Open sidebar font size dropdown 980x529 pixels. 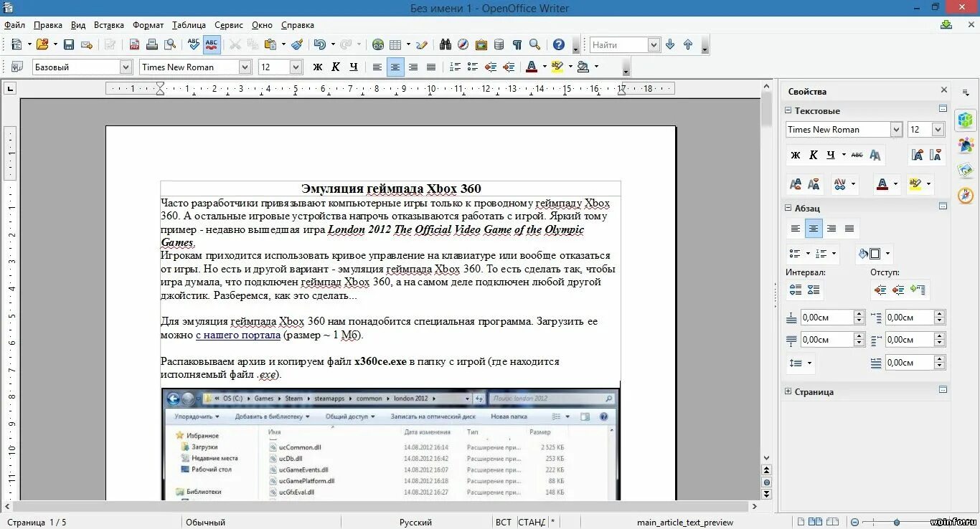[x=938, y=130]
